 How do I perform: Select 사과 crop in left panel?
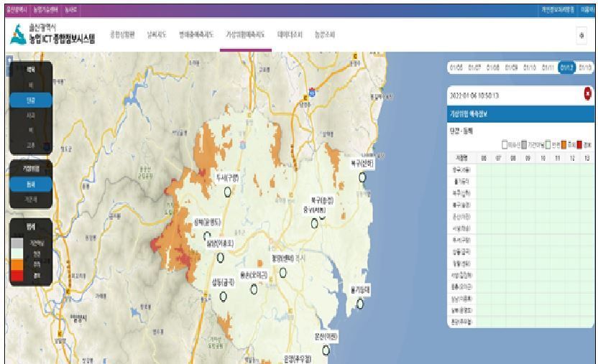coord(30,115)
